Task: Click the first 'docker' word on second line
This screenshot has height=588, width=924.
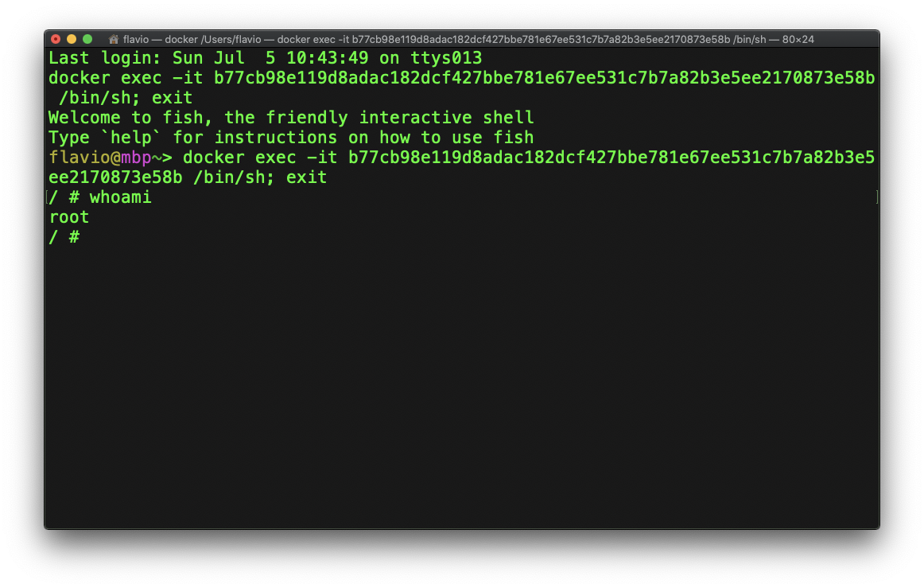Action: pos(80,78)
